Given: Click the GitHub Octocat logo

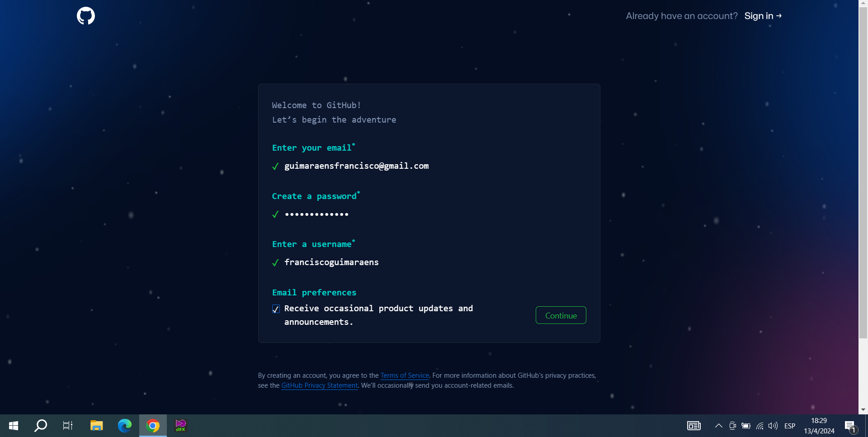Looking at the screenshot, I should [86, 16].
